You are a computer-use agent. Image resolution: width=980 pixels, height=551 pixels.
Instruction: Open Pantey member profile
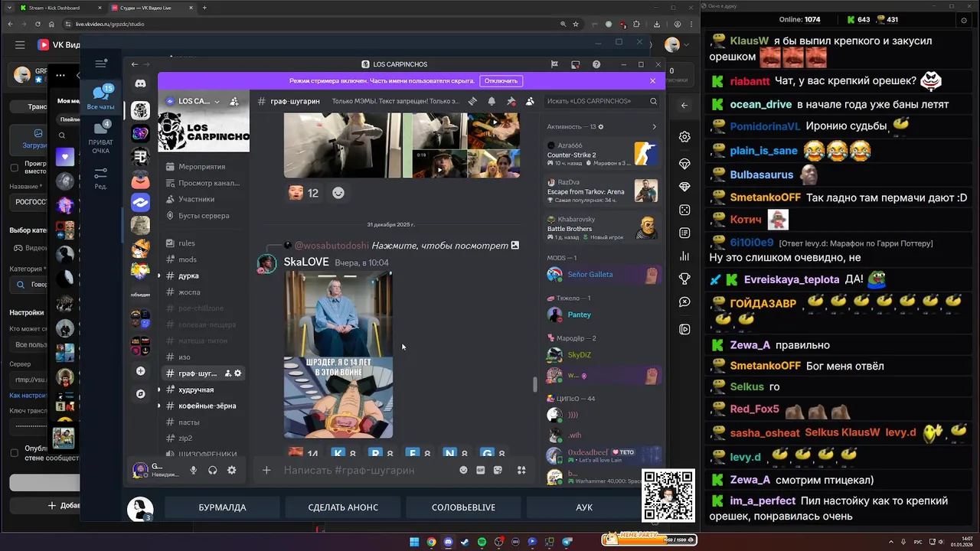[602, 315]
